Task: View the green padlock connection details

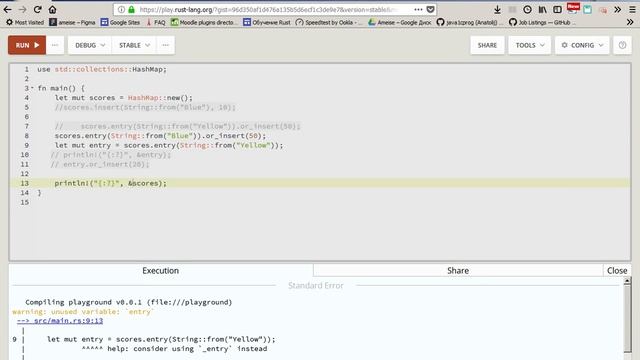Action: (131, 9)
